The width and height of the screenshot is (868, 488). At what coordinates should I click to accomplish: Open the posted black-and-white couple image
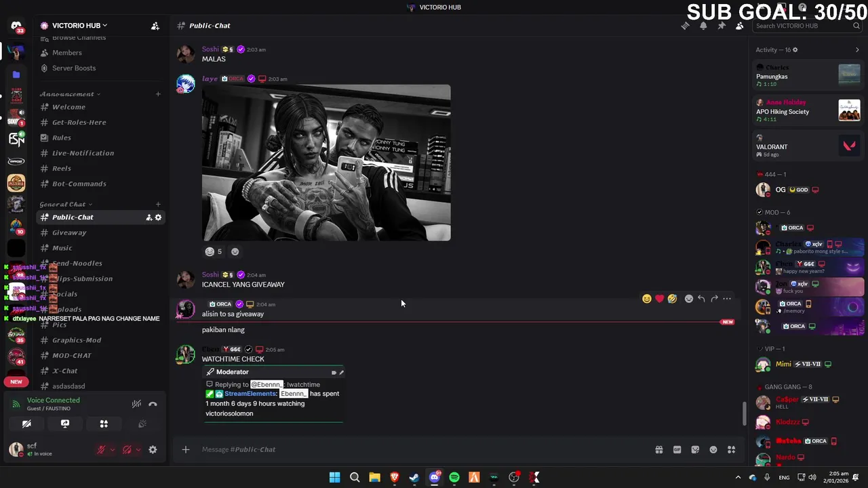tap(326, 163)
